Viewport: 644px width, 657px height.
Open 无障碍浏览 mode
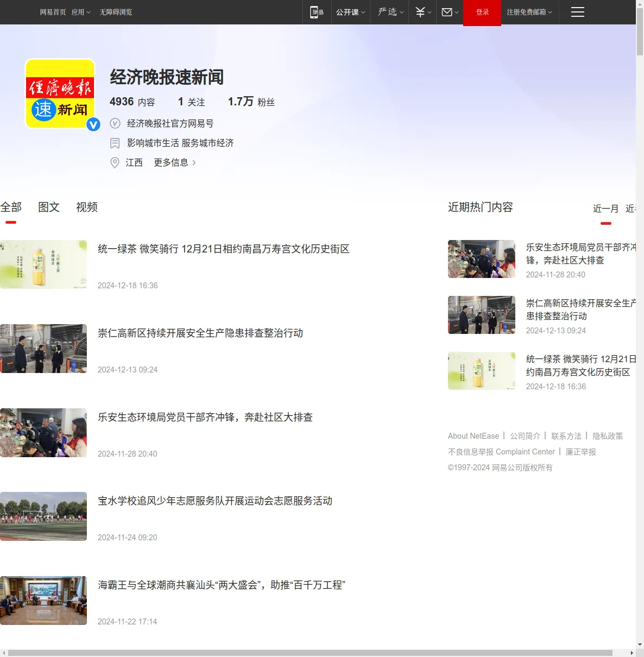pos(116,12)
